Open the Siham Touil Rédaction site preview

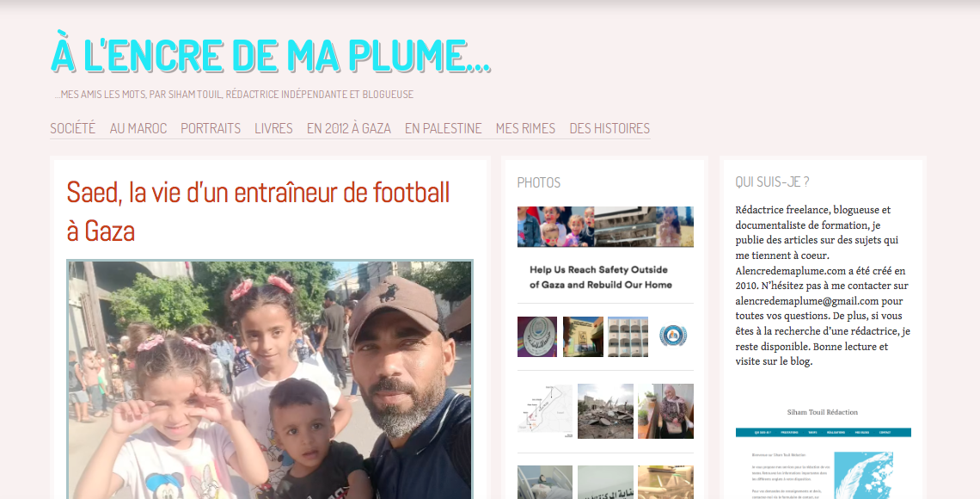(823, 450)
